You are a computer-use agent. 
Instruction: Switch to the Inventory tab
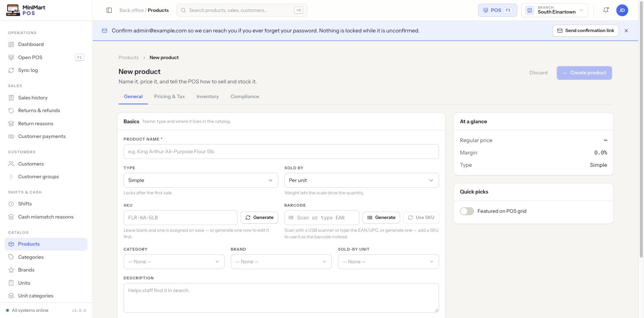point(208,97)
